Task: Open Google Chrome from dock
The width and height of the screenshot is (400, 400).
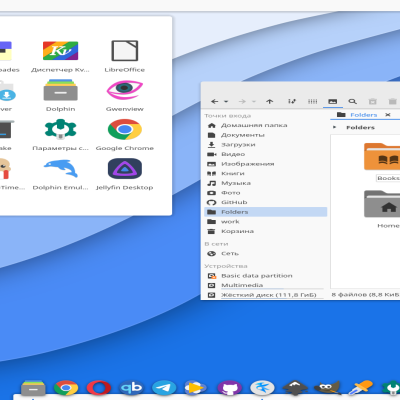Action: click(x=66, y=388)
